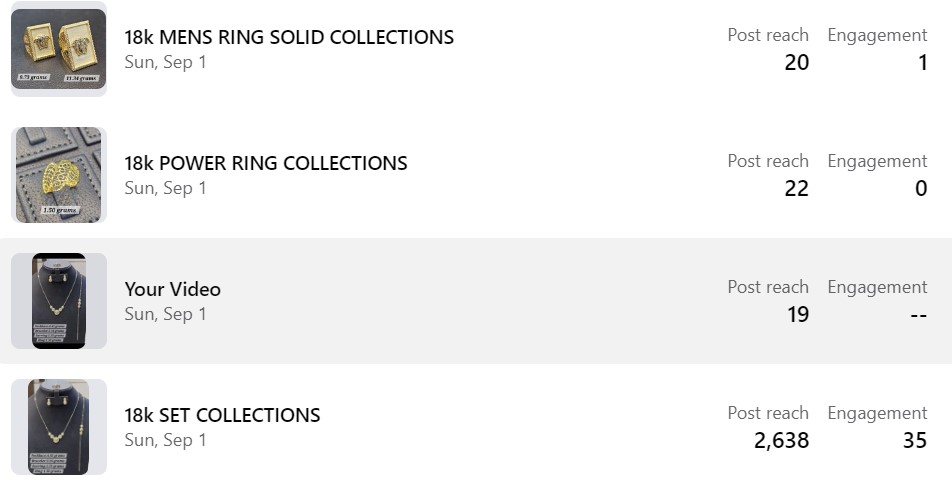Click the power ring post thumbnail
Image resolution: width=952 pixels, height=489 pixels.
tap(59, 175)
